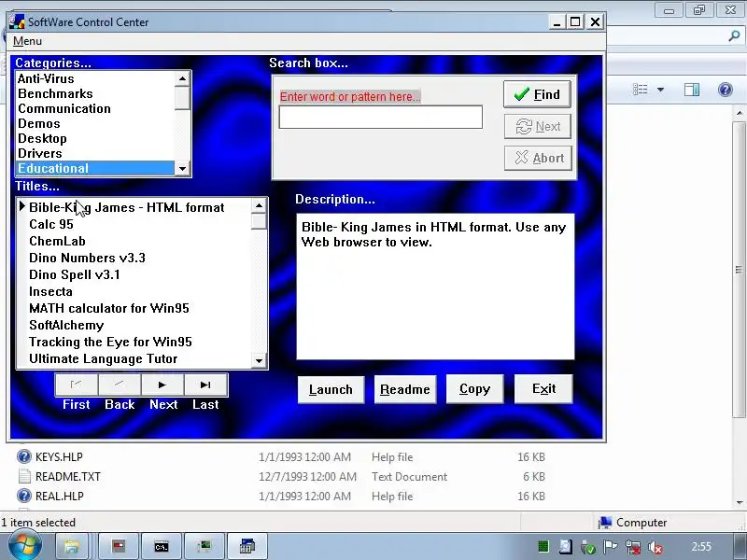
Task: Open Explorer's view options dropdown arrow
Action: (x=660, y=90)
